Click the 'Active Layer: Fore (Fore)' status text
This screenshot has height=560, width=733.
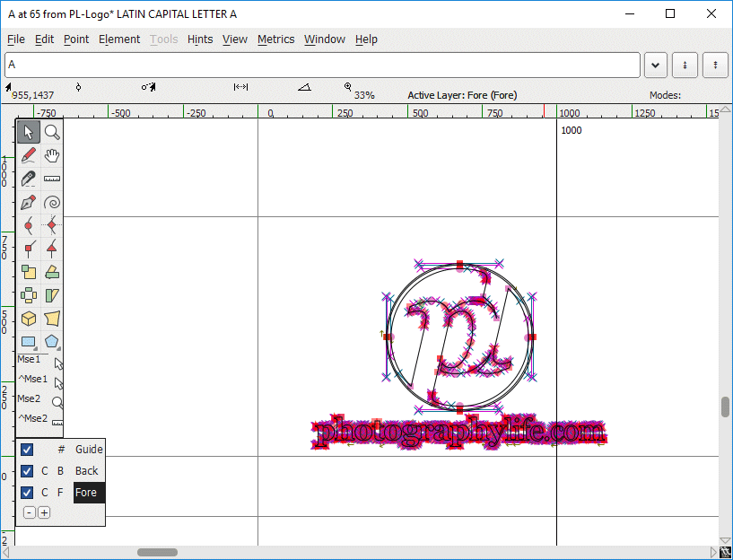tap(462, 95)
